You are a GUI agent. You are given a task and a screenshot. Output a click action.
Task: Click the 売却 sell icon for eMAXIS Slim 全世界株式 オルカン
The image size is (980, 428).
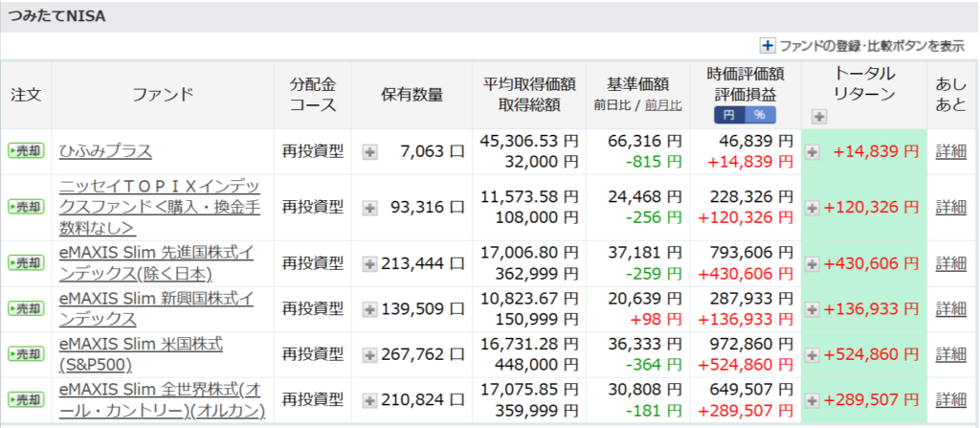(x=26, y=399)
